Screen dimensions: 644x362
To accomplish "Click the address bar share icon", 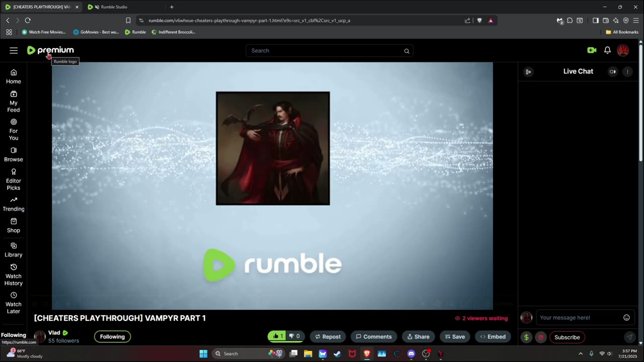I will tap(467, 21).
